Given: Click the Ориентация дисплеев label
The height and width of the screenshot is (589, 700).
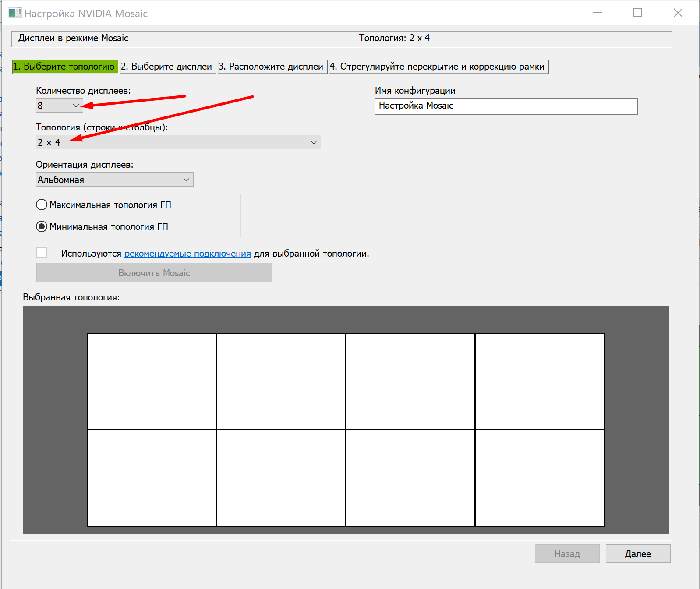Looking at the screenshot, I should (x=85, y=165).
